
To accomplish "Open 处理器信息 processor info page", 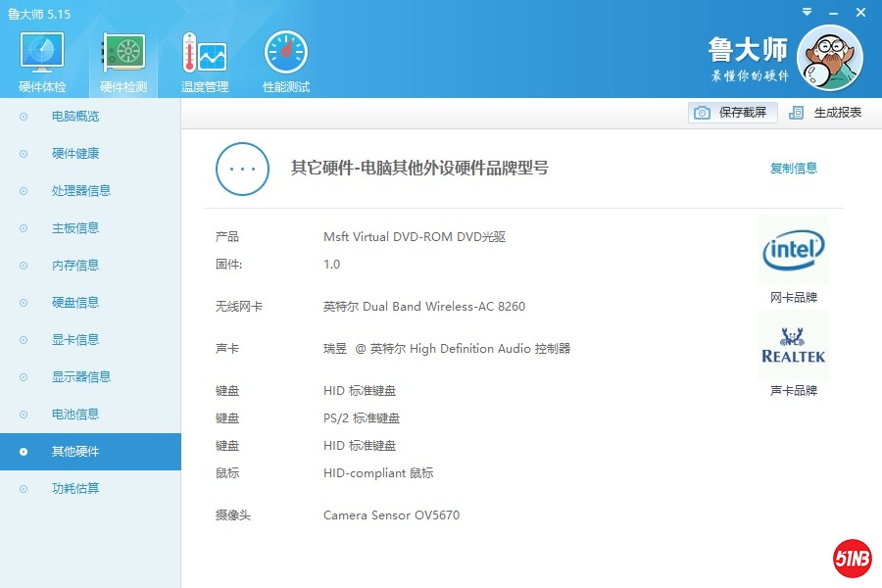I will pyautogui.click(x=80, y=191).
